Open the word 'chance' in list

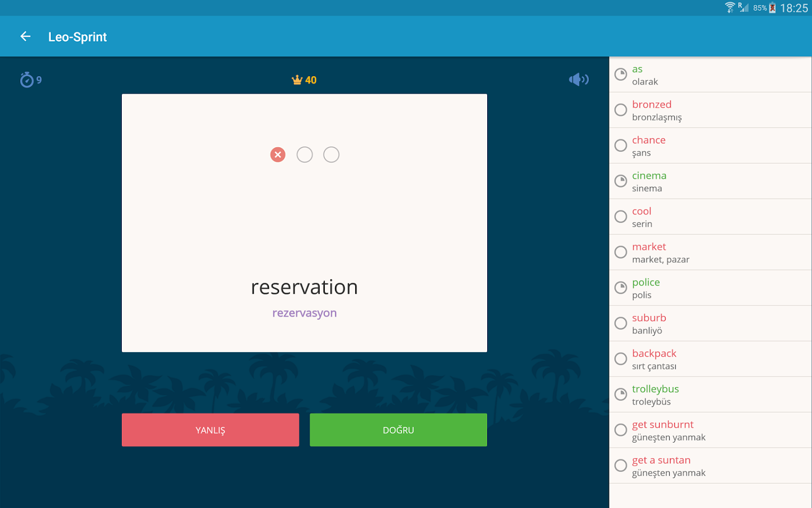(649, 140)
